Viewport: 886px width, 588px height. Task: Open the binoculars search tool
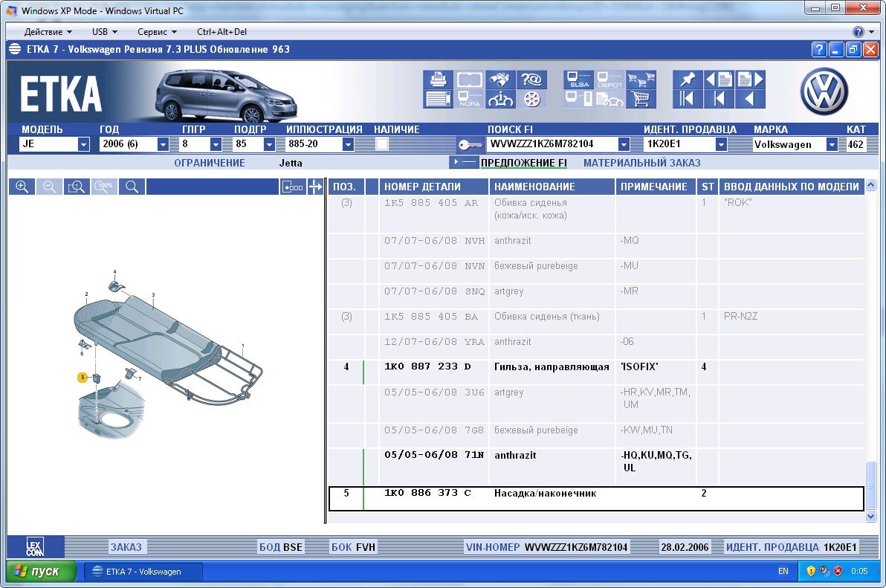[499, 80]
